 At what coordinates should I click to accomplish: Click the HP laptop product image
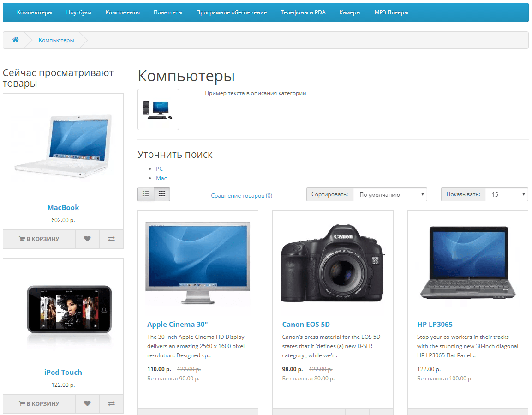[x=468, y=263]
